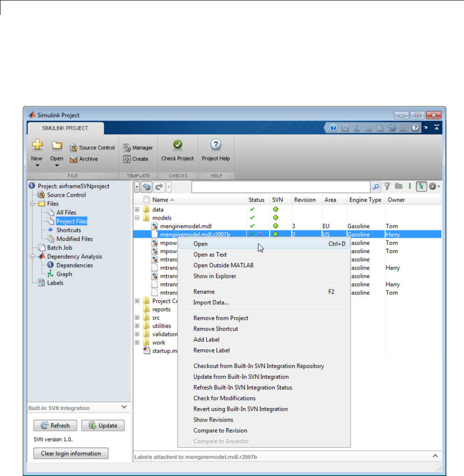
Task: Expand the src folder
Action: [137, 317]
